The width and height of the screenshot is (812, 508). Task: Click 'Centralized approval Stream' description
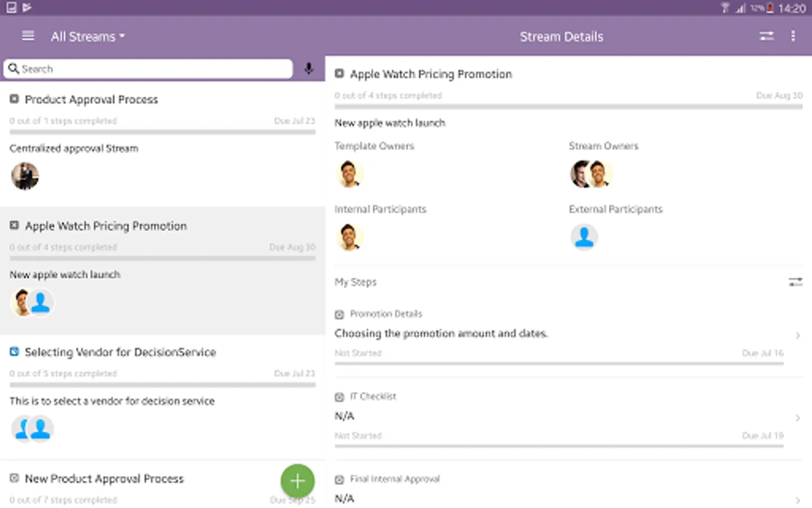pyautogui.click(x=74, y=148)
